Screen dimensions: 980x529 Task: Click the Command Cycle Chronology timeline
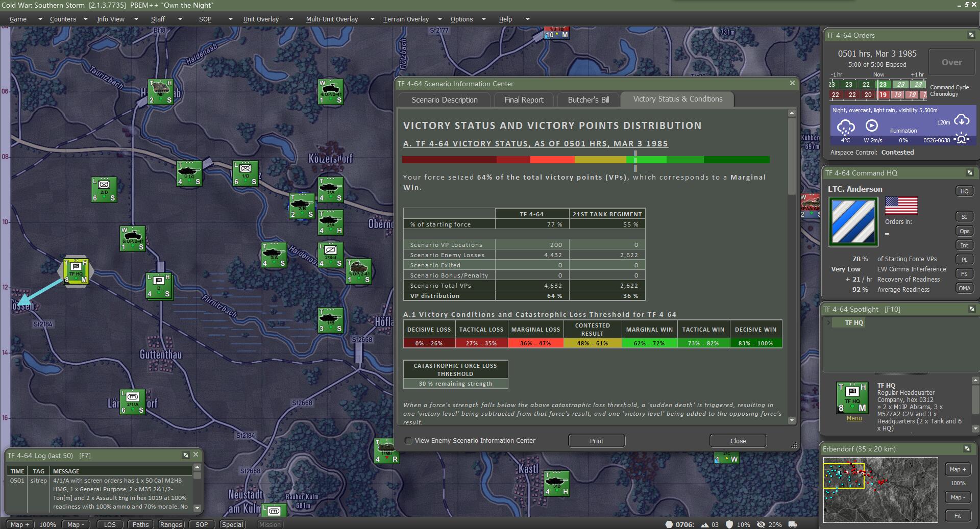click(x=878, y=89)
